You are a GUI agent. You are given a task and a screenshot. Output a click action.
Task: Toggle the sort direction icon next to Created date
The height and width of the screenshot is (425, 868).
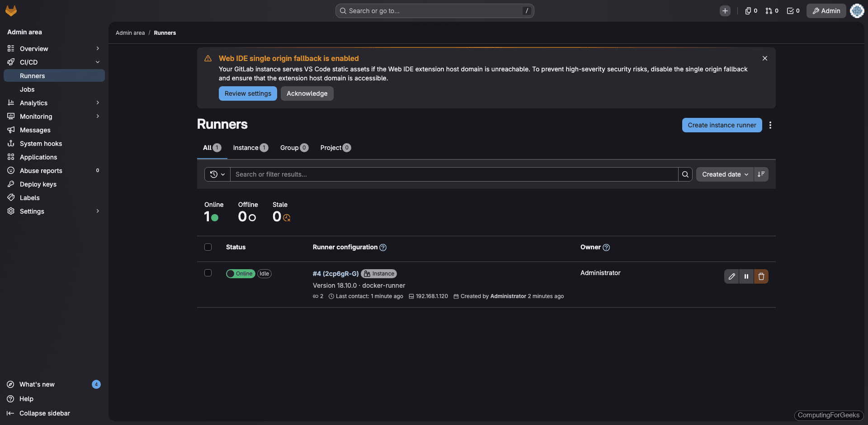(x=761, y=174)
